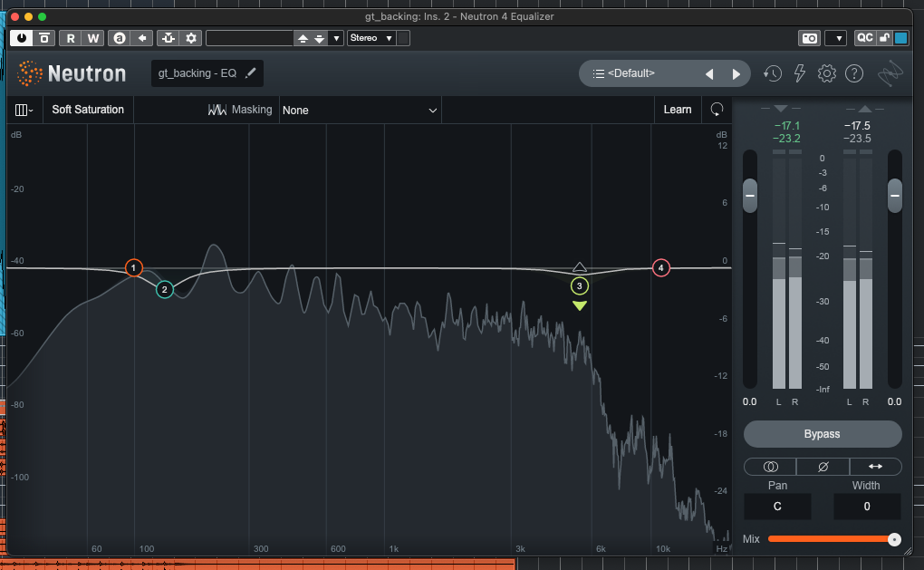Adjust the input gain slider handle
This screenshot has height=570, width=924.
click(x=749, y=195)
